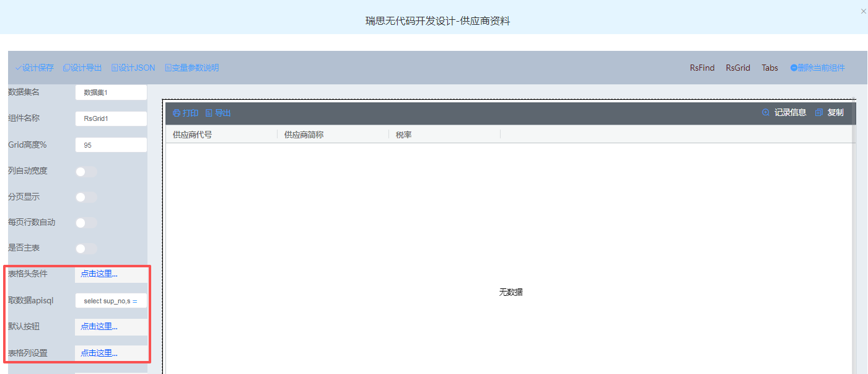This screenshot has width=868, height=374.
Task: Click the 导出 export icon in grid
Action: click(209, 113)
